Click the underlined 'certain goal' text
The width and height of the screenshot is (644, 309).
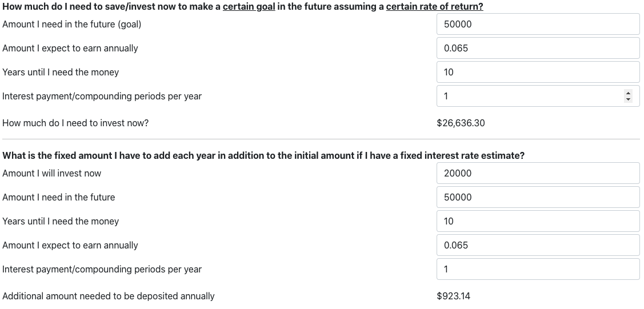tap(249, 6)
